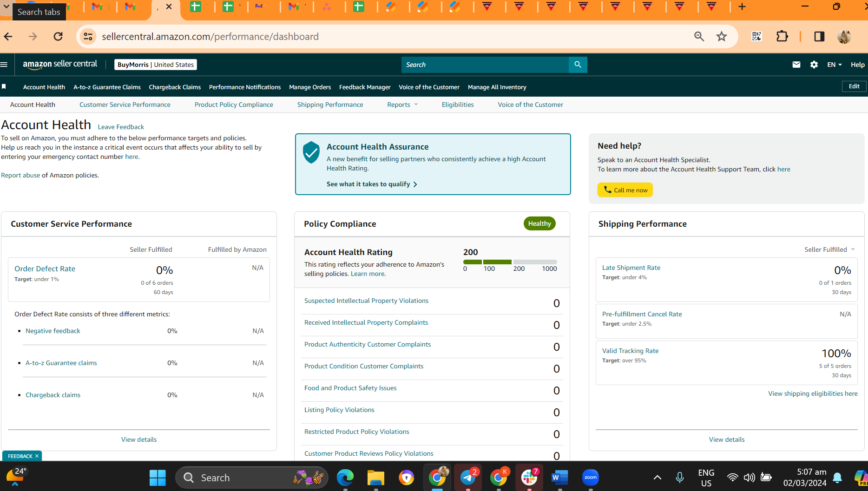This screenshot has width=868, height=491.
Task: Open the Pre-fulfillment Cancel Rate link
Action: (642, 314)
